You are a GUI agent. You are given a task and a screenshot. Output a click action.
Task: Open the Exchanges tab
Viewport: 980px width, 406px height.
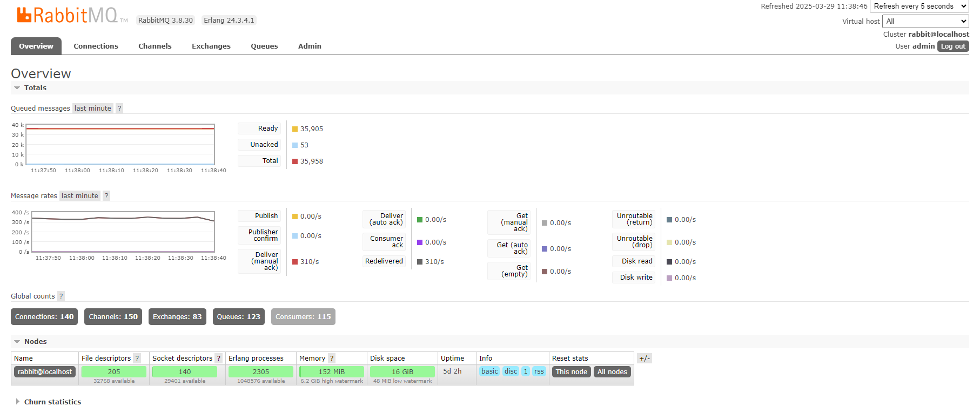click(x=211, y=46)
